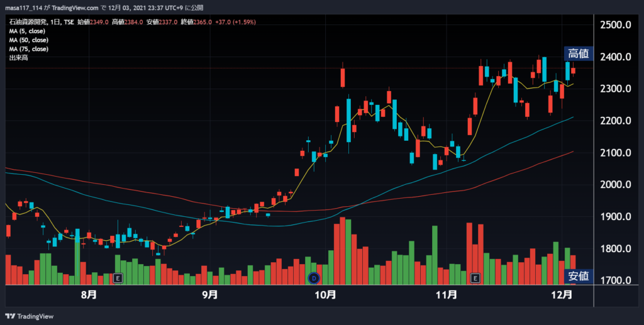Click the 10月 time axis label
Viewport: 644px width, 325px height.
pyautogui.click(x=325, y=295)
